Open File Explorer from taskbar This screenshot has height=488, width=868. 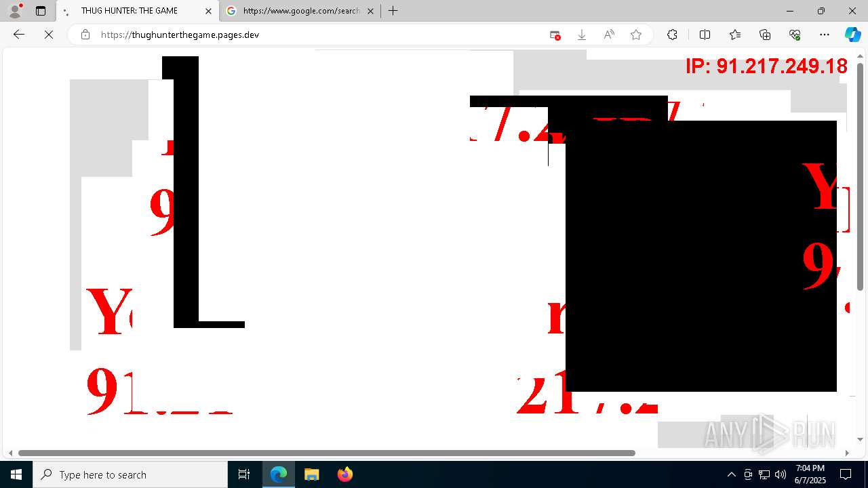point(311,474)
